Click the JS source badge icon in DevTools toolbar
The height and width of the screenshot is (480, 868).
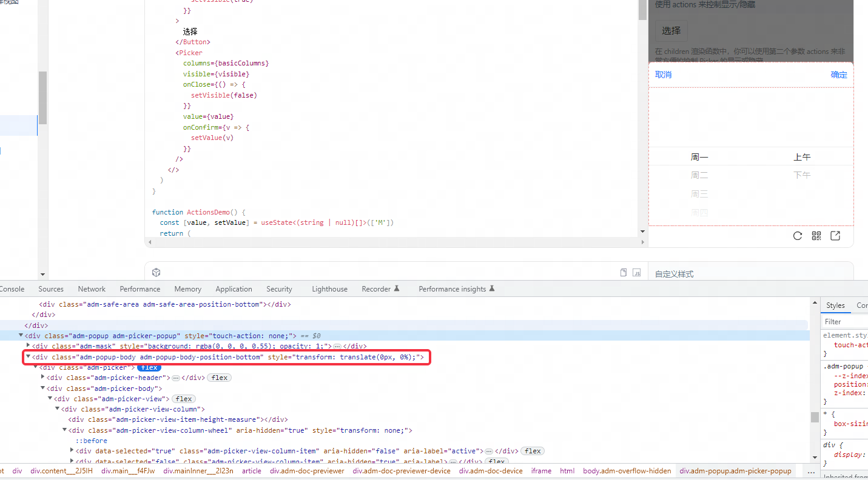636,273
